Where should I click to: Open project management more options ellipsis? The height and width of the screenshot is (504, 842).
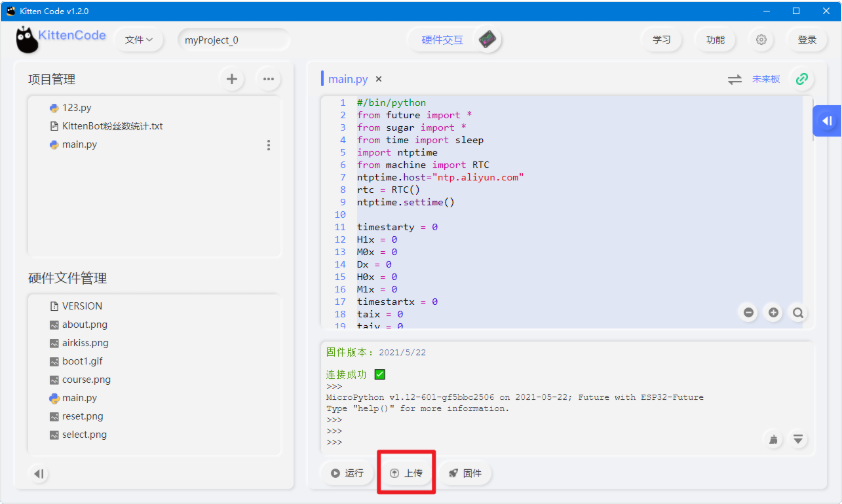tap(268, 79)
